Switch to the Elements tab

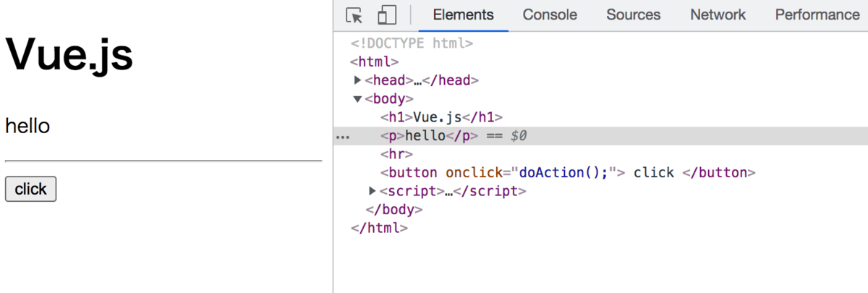click(x=464, y=14)
